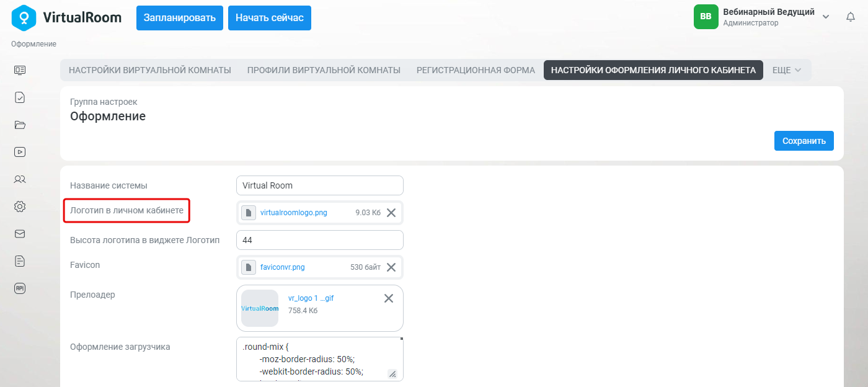Remove the preloader gif file
Image resolution: width=868 pixels, height=387 pixels.
pos(389,298)
